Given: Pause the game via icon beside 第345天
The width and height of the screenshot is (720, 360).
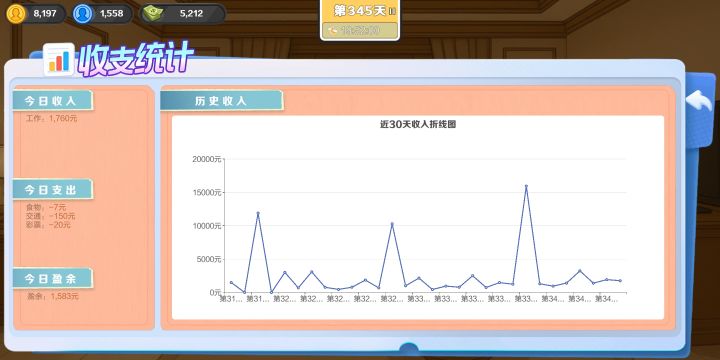Looking at the screenshot, I should [x=392, y=11].
